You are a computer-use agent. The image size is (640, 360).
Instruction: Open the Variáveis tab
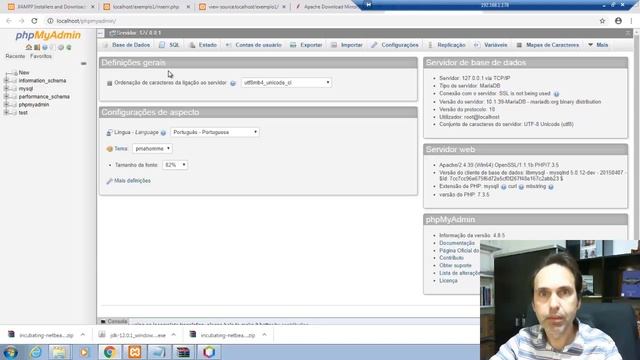pyautogui.click(x=491, y=45)
